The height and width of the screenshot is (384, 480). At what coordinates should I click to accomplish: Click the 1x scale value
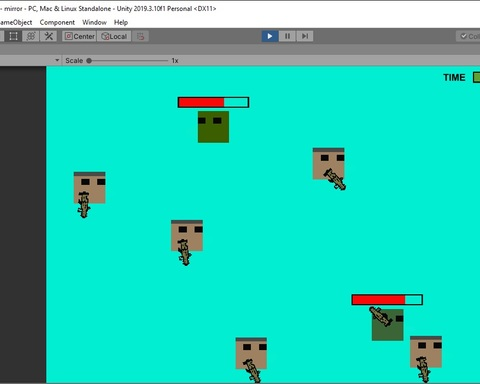[175, 61]
